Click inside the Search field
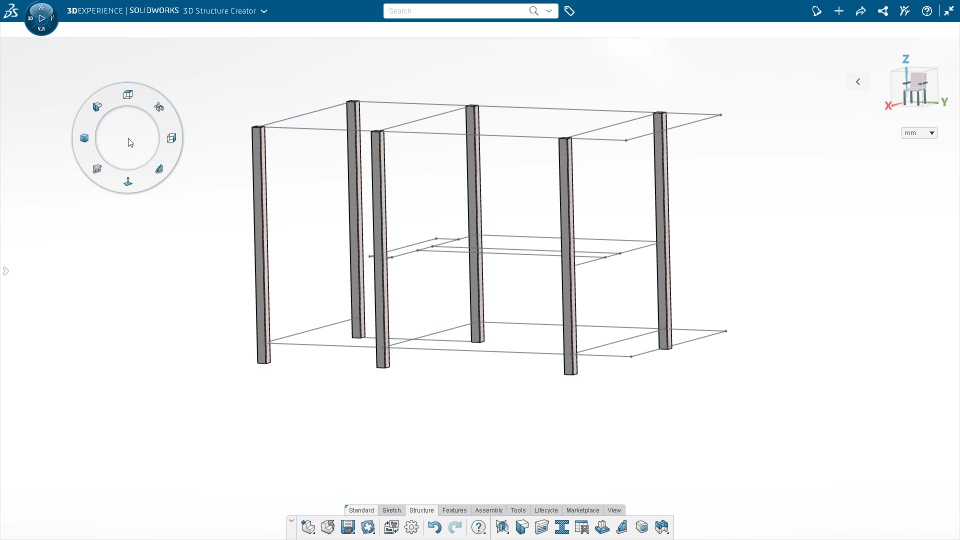Image resolution: width=960 pixels, height=540 pixels. [456, 11]
